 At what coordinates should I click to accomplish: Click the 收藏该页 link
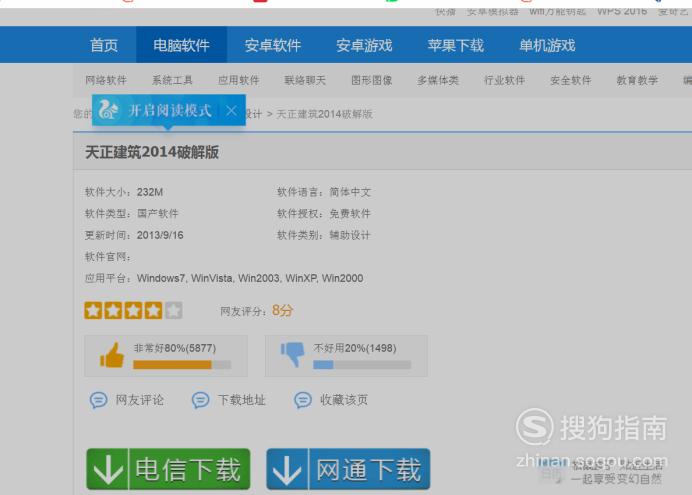coord(344,400)
